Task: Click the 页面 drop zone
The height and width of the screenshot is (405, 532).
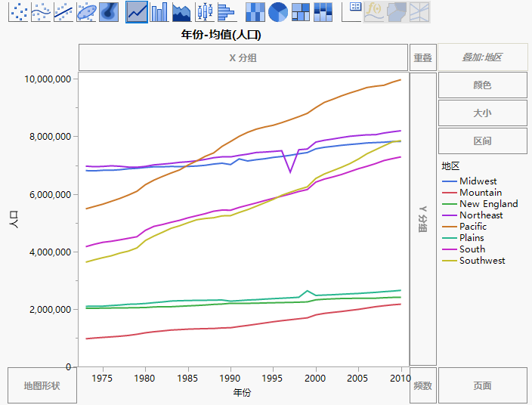Action: 482,385
